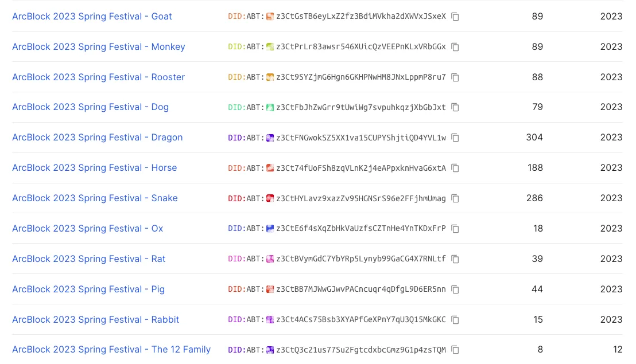Viewport: 636px width, 364px height.
Task: Open ArcBlock 2023 Spring Festival - Horse
Action: coord(95,167)
